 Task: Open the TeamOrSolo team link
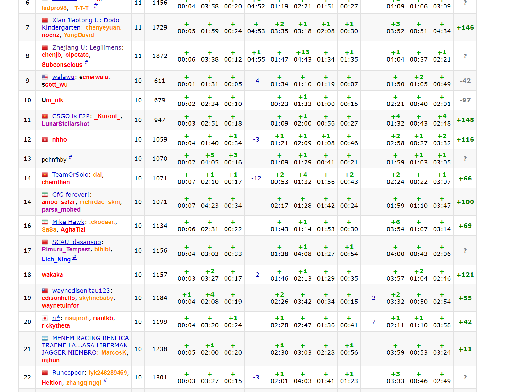[70, 175]
